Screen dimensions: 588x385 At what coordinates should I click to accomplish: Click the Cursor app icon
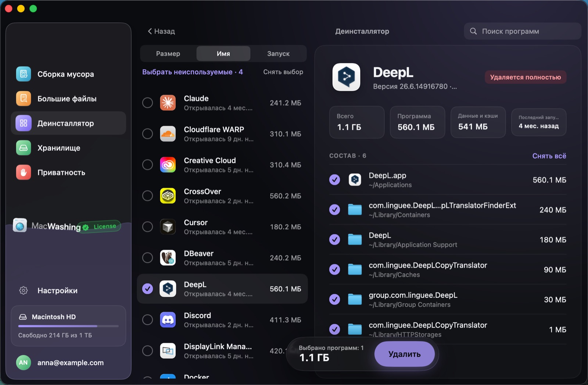coord(168,227)
